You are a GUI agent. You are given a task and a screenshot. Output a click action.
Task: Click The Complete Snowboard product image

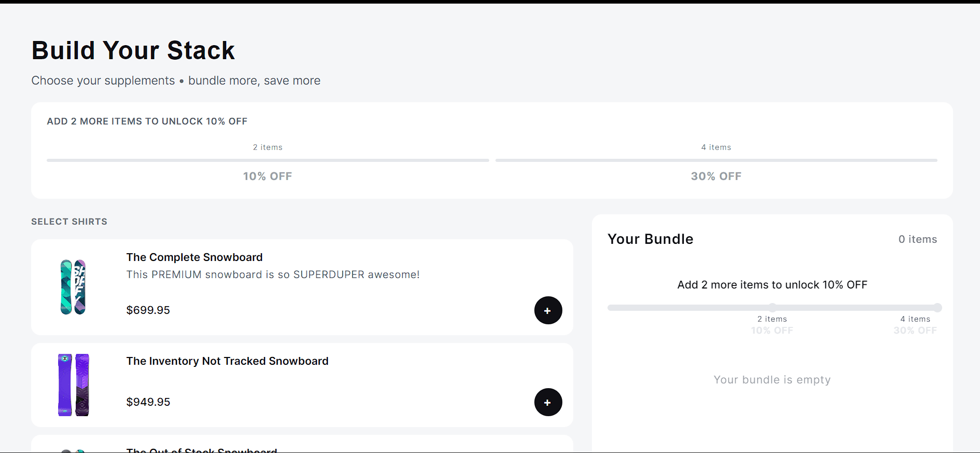click(73, 287)
